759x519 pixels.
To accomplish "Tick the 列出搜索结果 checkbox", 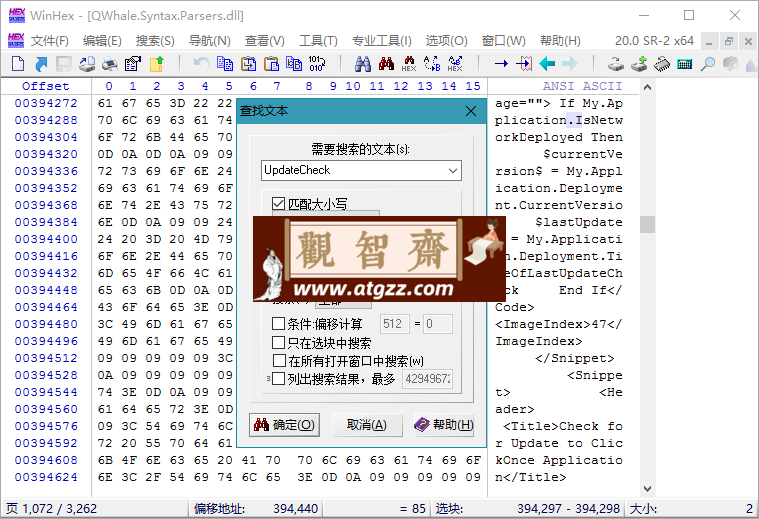I will [x=278, y=378].
